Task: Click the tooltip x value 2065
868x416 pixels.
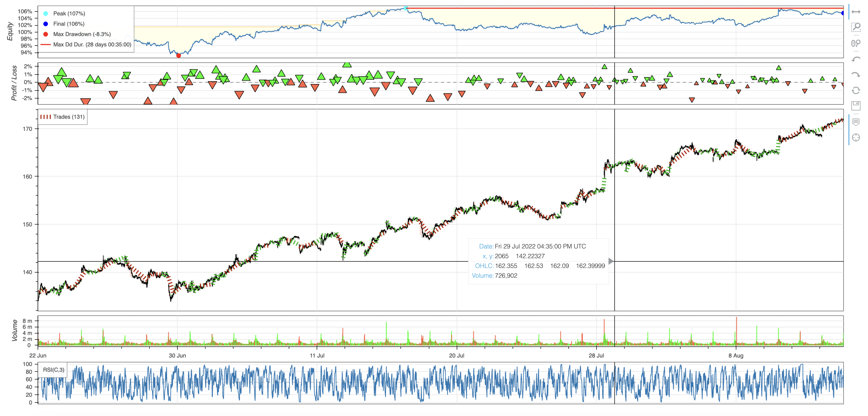Action: [501, 256]
